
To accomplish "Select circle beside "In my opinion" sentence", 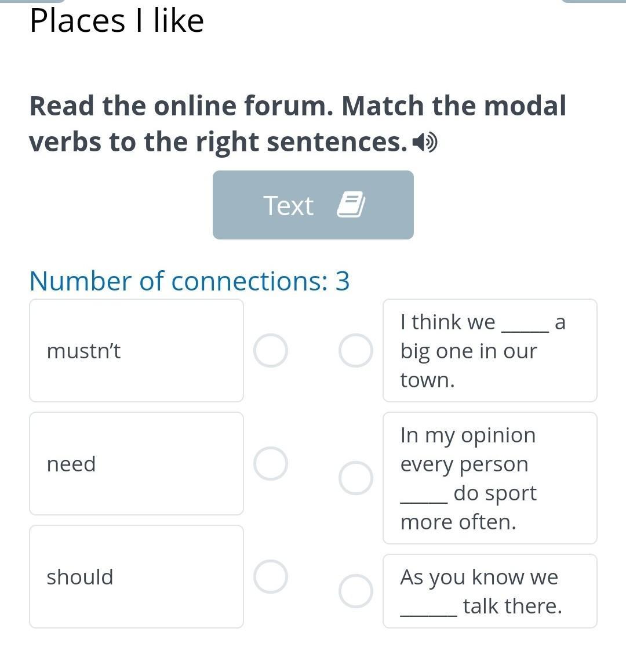I will click(355, 478).
